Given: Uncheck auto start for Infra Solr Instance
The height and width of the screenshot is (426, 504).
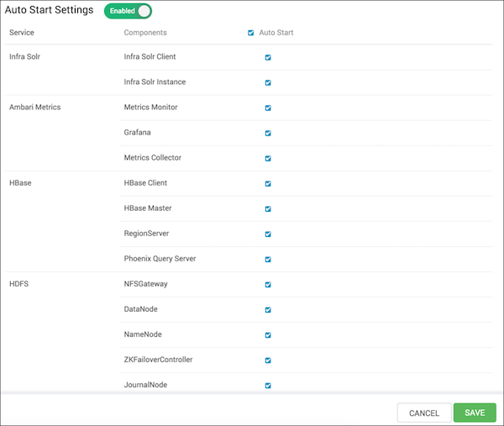Looking at the screenshot, I should pyautogui.click(x=268, y=82).
